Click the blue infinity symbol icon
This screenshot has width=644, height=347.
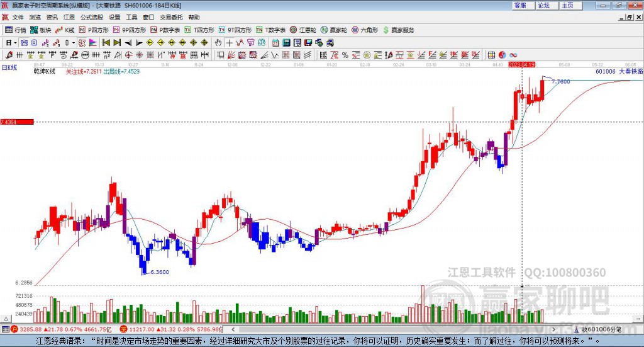(513, 55)
